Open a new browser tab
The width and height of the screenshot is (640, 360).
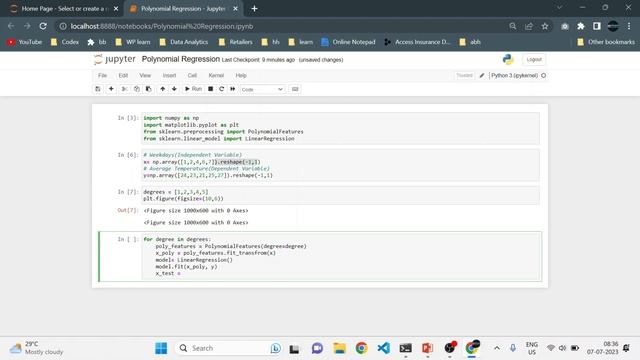pyautogui.click(x=254, y=9)
